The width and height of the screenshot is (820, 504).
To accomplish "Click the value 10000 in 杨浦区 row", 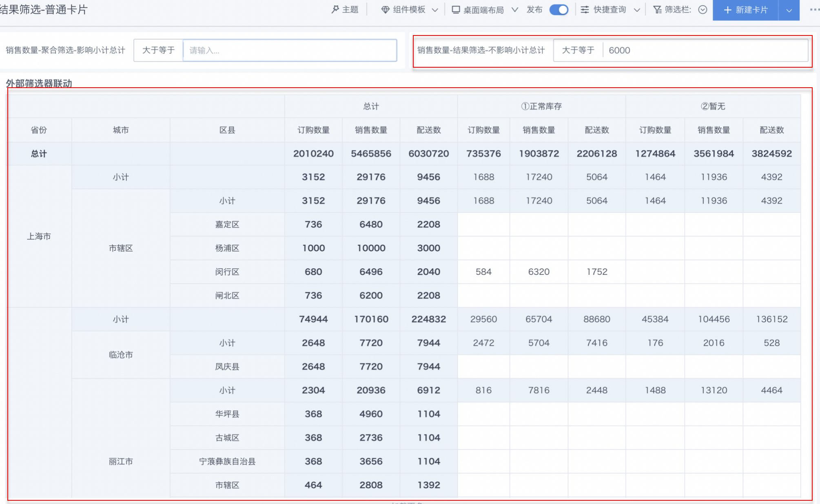I will 371,248.
